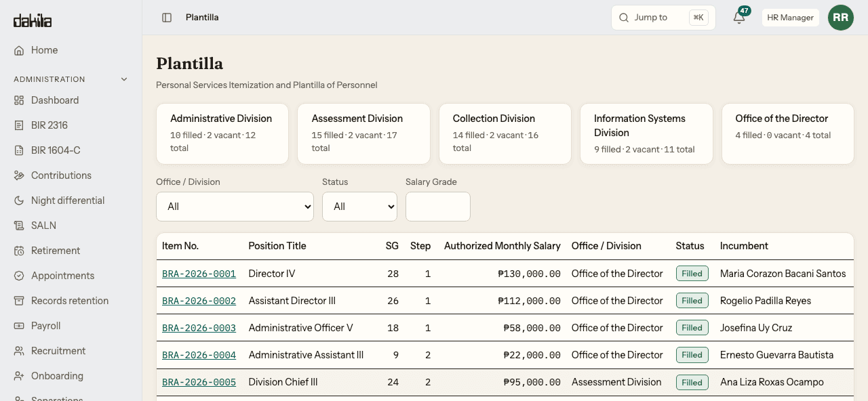
Task: Collapse the Administration section chevron
Action: pyautogui.click(x=124, y=79)
